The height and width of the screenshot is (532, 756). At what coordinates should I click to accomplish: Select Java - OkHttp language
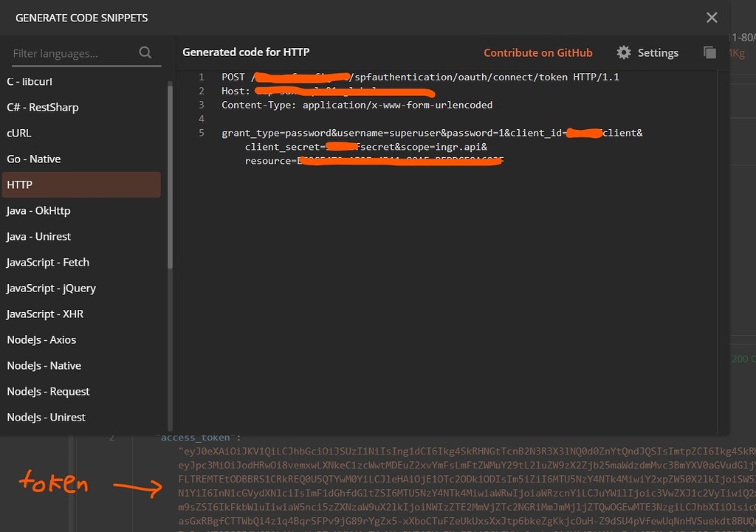(x=81, y=210)
